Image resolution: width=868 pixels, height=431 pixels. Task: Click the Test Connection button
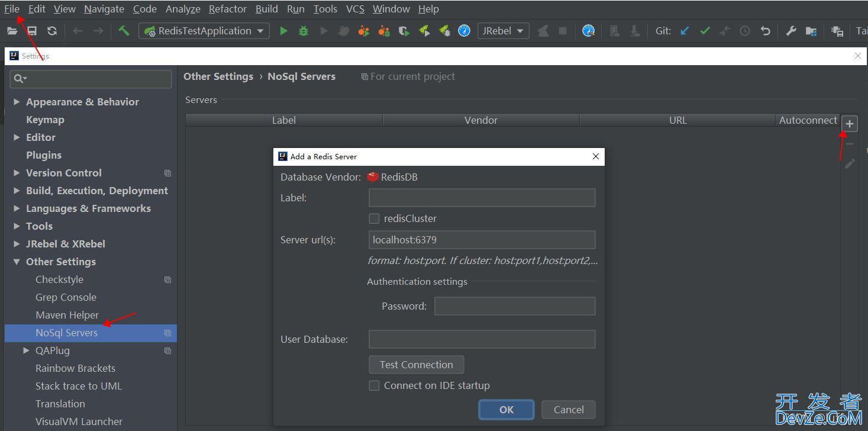tap(417, 365)
